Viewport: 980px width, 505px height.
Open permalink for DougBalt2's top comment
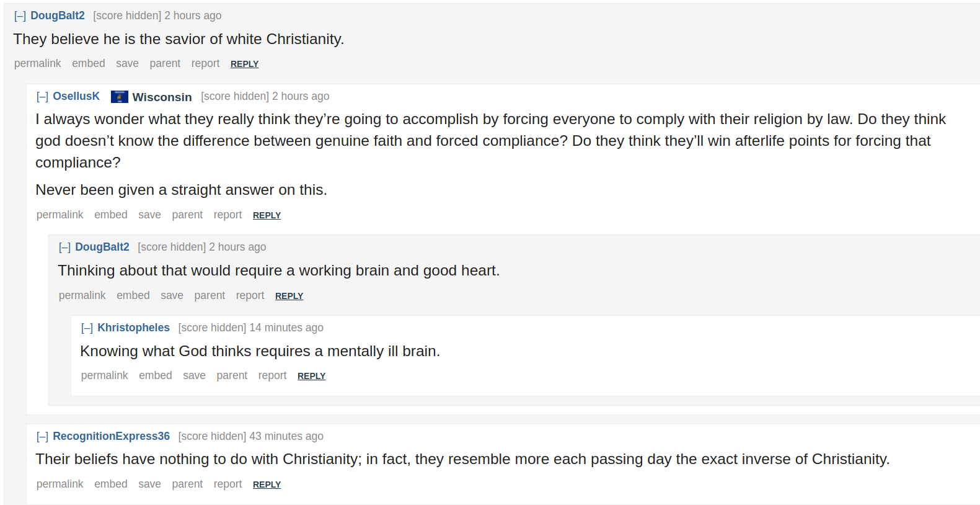[x=38, y=63]
